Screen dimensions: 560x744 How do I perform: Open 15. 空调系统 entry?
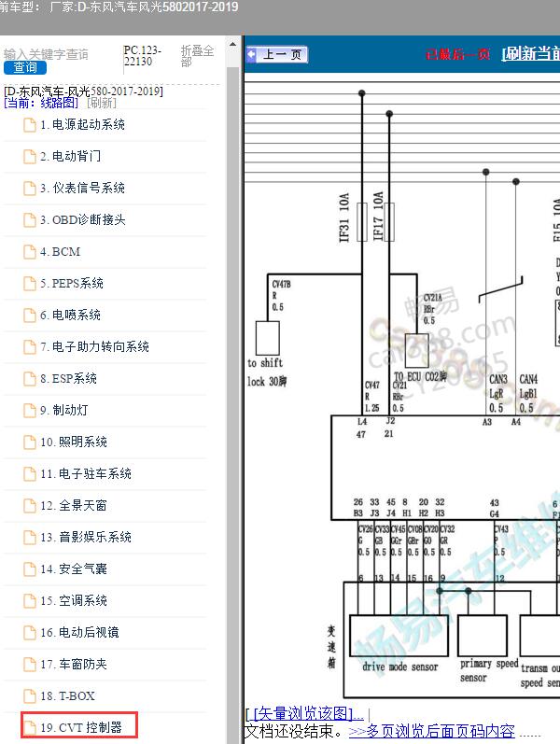point(74,600)
